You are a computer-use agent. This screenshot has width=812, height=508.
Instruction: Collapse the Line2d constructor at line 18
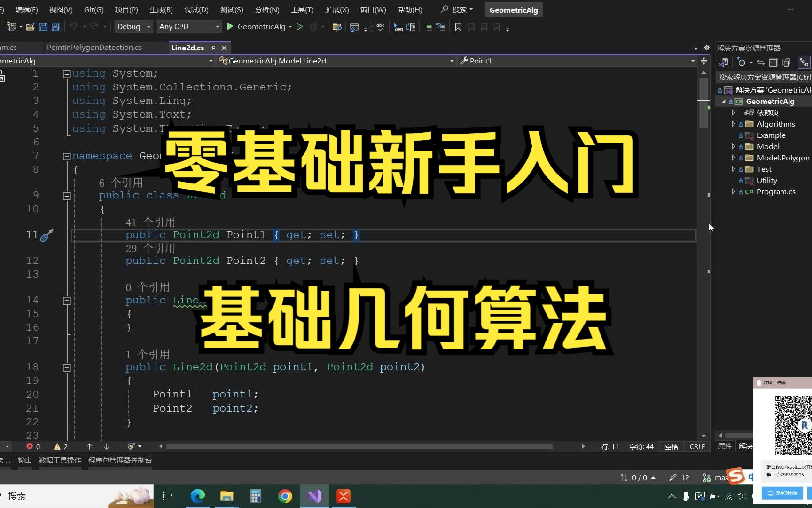[x=67, y=367]
